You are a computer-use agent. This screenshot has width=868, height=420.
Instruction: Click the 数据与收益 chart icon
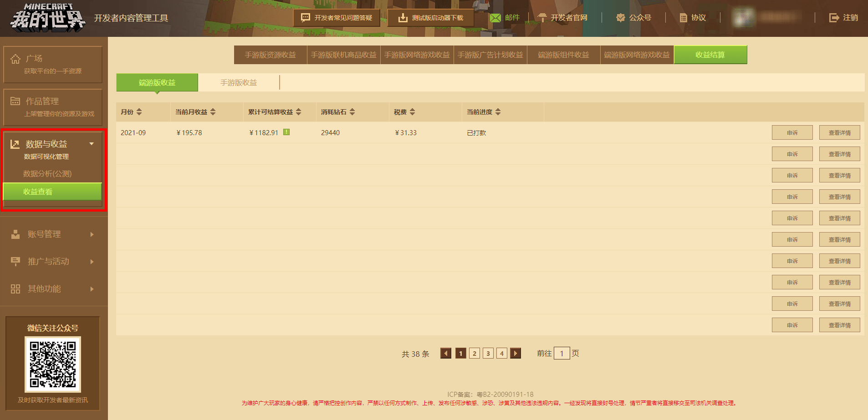coord(15,144)
